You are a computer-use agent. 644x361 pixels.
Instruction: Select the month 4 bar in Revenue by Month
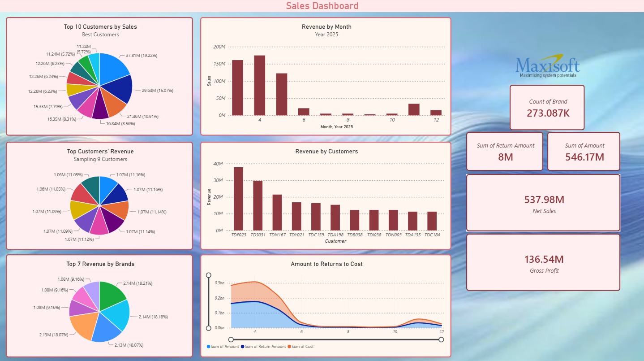pos(259,85)
